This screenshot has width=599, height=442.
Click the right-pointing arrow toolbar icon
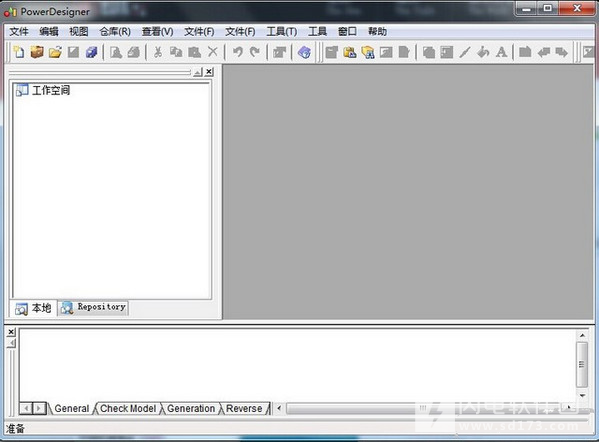[562, 52]
